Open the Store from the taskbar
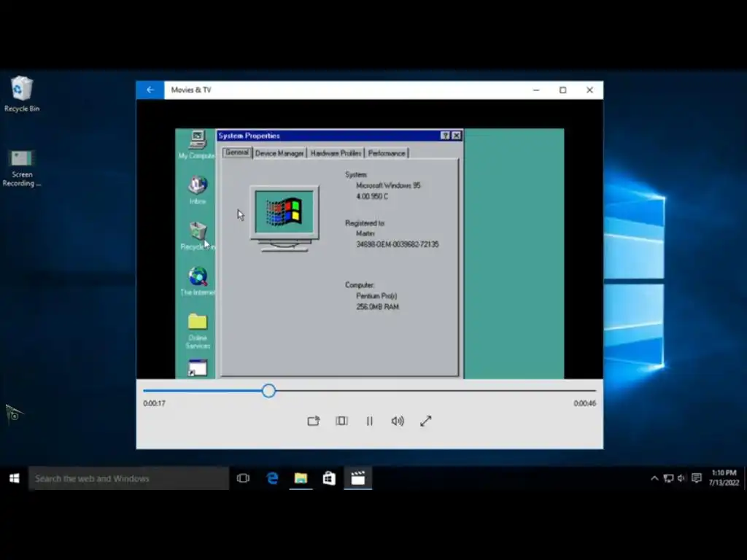 click(x=329, y=478)
